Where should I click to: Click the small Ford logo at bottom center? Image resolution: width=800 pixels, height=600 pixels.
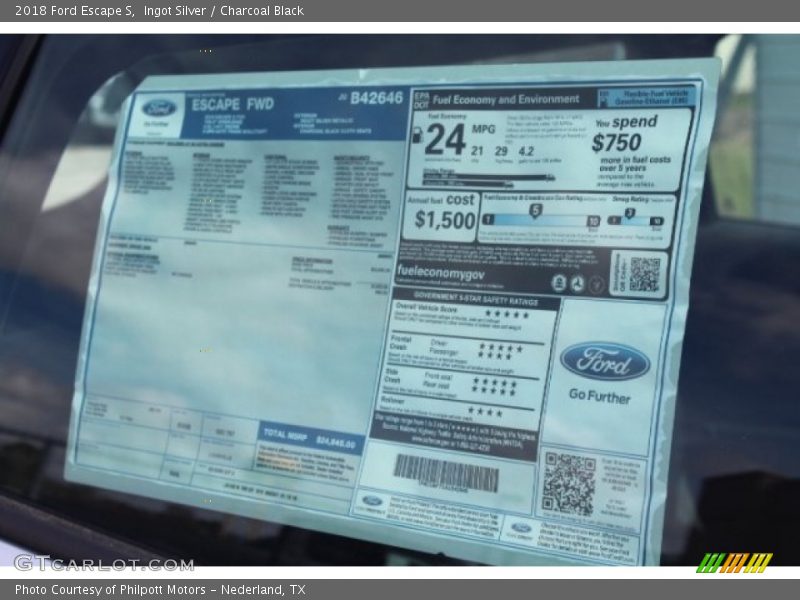click(372, 500)
